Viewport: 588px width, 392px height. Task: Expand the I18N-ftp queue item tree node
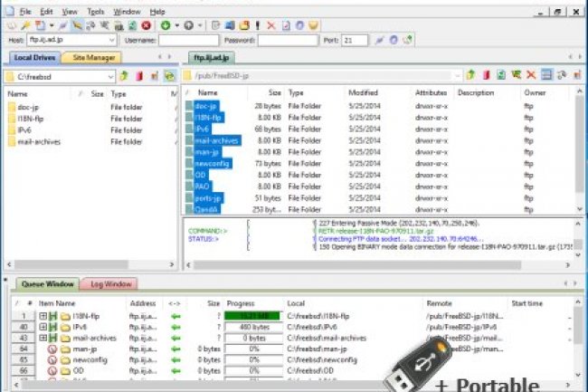coord(43,315)
